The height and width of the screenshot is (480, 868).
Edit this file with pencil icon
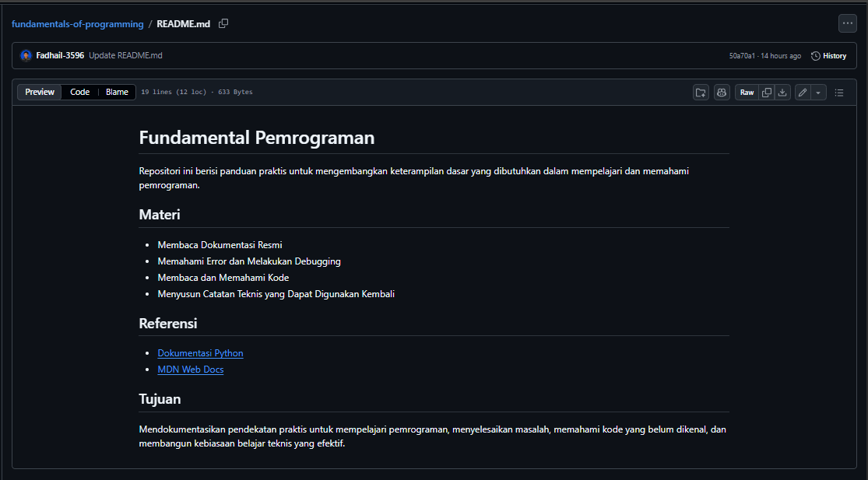[803, 93]
